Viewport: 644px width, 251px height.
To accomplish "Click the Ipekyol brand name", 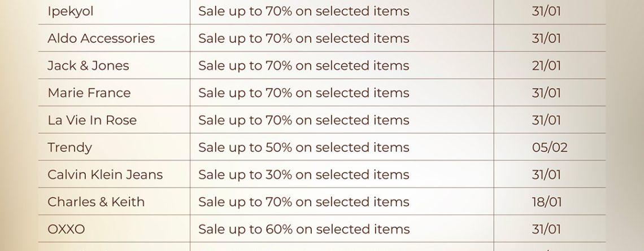I will [x=71, y=11].
